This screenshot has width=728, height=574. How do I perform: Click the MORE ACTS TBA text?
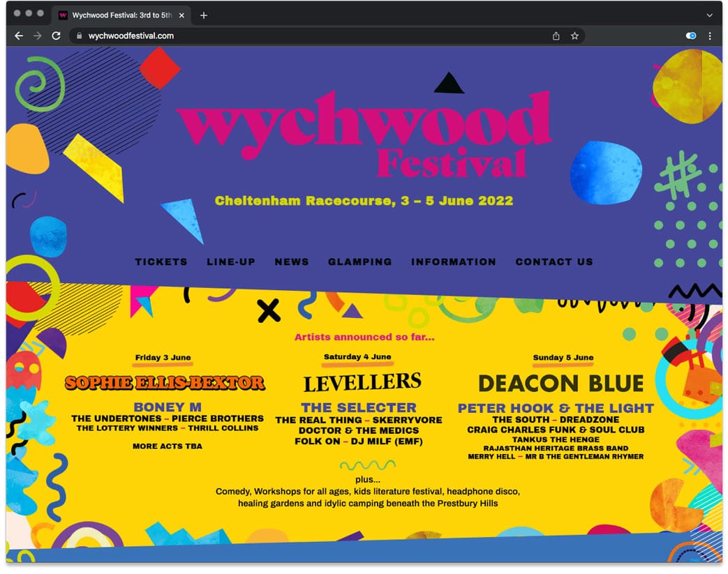[x=168, y=446]
